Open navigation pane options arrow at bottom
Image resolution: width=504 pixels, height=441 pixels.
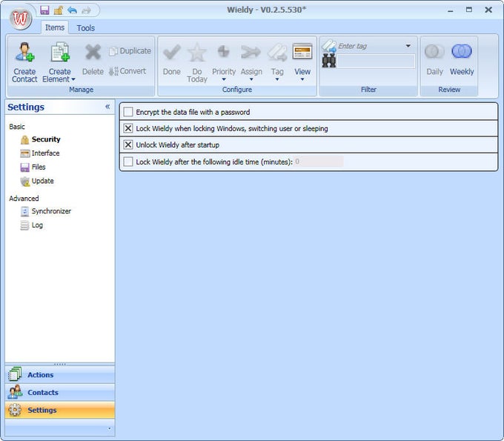pos(109,428)
